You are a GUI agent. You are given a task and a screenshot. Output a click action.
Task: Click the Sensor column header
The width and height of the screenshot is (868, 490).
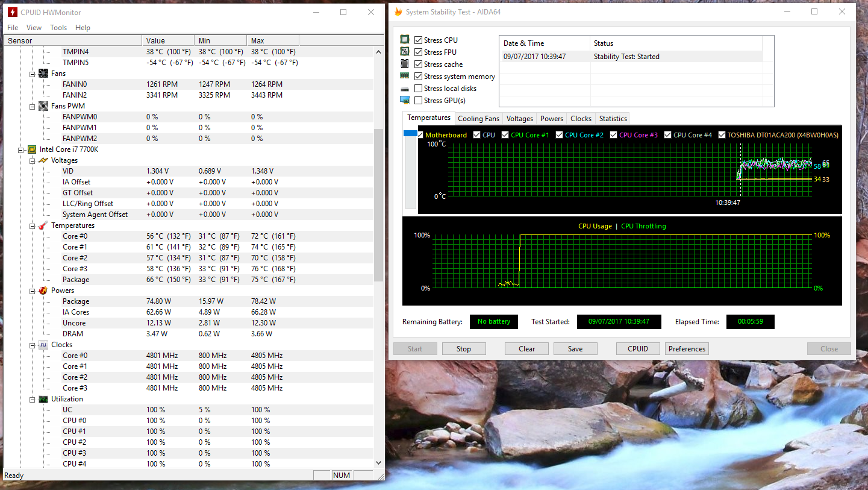pyautogui.click(x=73, y=40)
